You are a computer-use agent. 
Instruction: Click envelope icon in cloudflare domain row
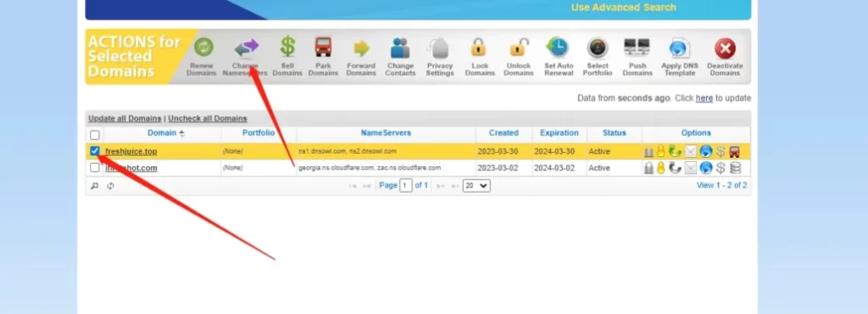[x=690, y=168]
